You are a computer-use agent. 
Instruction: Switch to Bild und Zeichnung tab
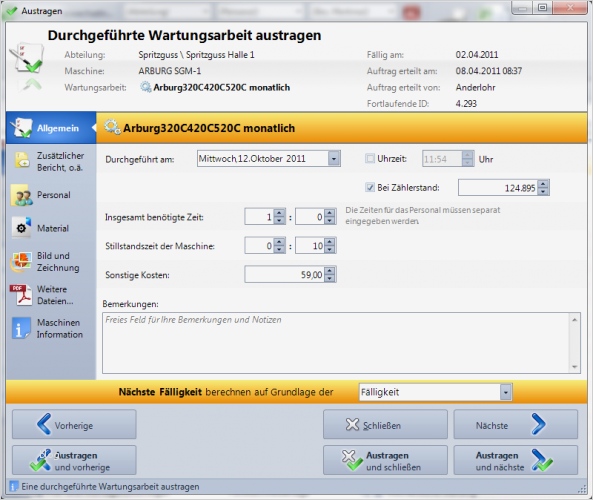click(x=51, y=262)
